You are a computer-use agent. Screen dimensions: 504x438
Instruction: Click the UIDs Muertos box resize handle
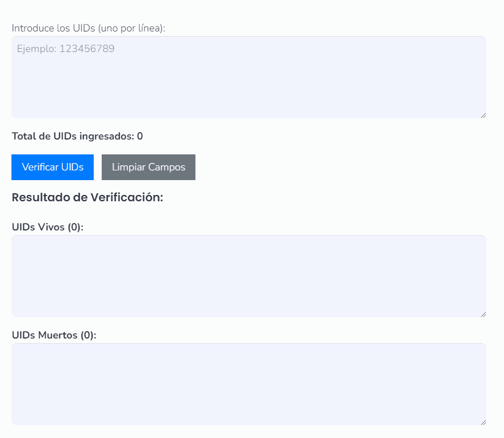[x=483, y=422]
